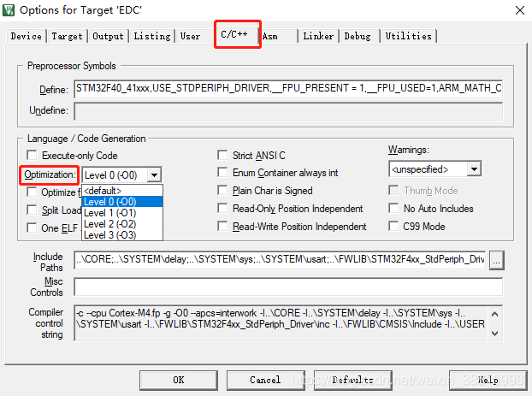Screen dimensions: 532x396
Task: Collapse the Optimization dropdown arrow
Action: (x=154, y=174)
